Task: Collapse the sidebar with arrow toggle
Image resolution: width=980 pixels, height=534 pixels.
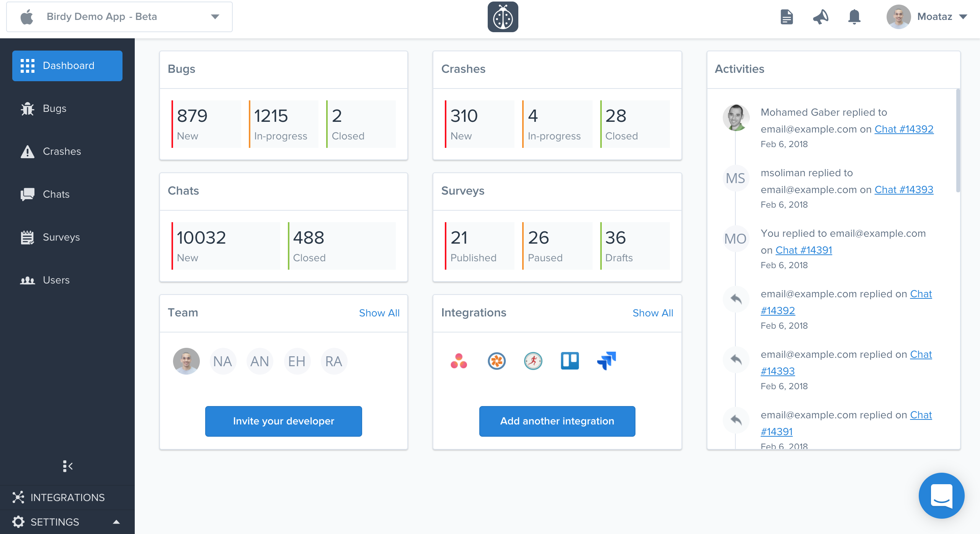Action: [67, 466]
